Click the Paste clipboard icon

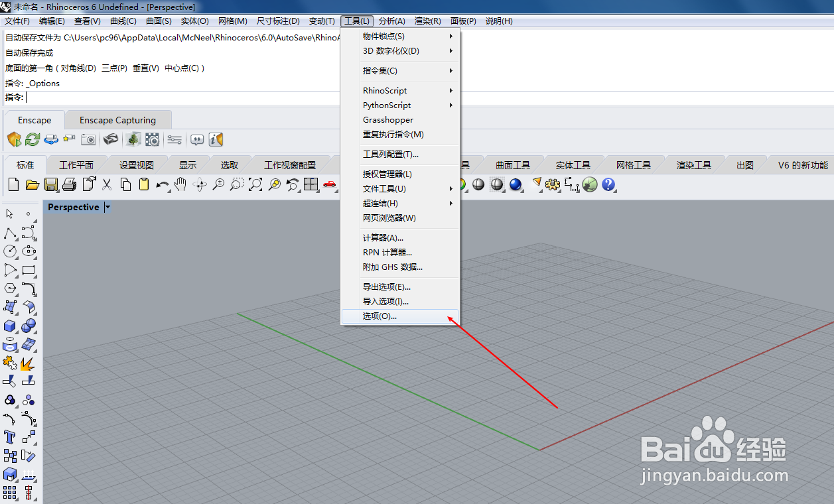144,184
